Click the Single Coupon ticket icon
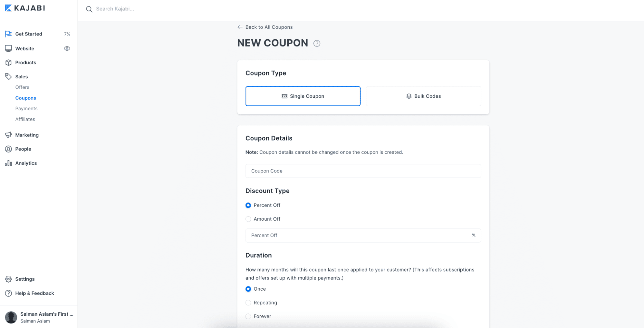This screenshot has width=644, height=328. [x=284, y=96]
